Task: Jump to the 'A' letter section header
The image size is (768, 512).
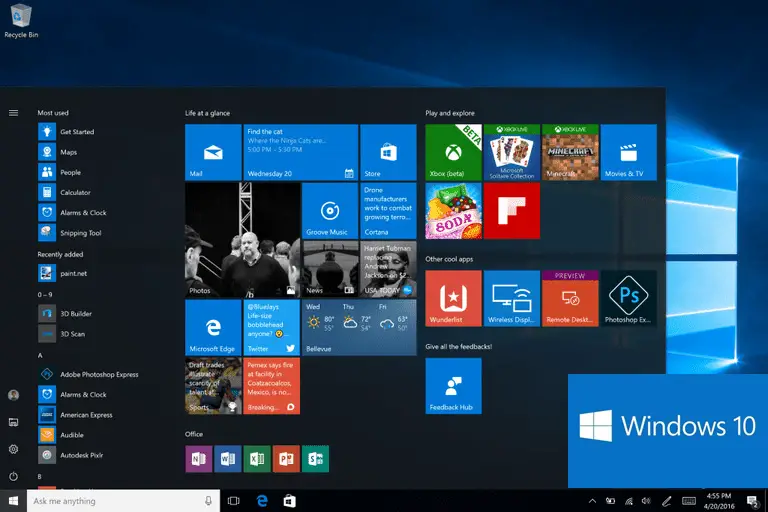Action: coord(40,355)
